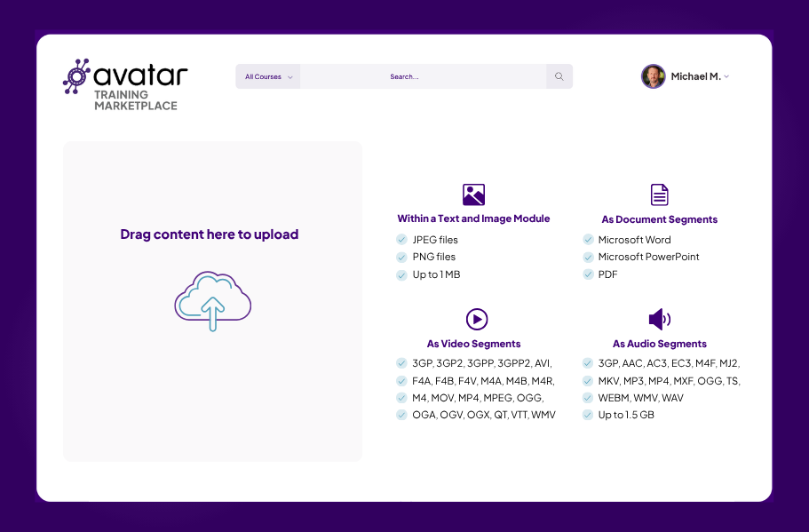The height and width of the screenshot is (532, 809).
Task: Expand the Michael M. account menu
Action: click(726, 76)
